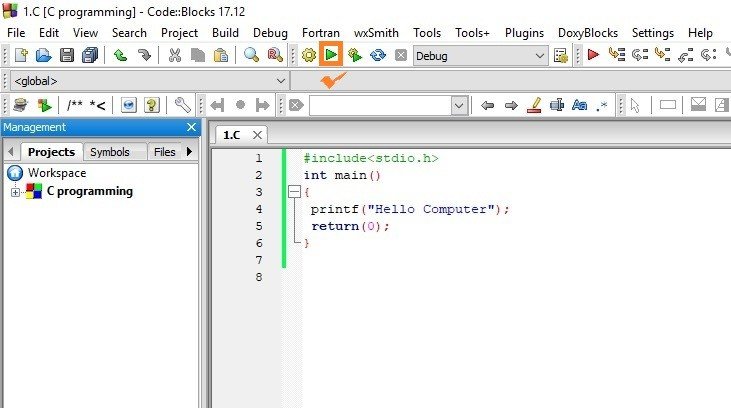Toggle selected text only search option
Image resolution: width=731 pixels, height=408 pixels.
(557, 105)
